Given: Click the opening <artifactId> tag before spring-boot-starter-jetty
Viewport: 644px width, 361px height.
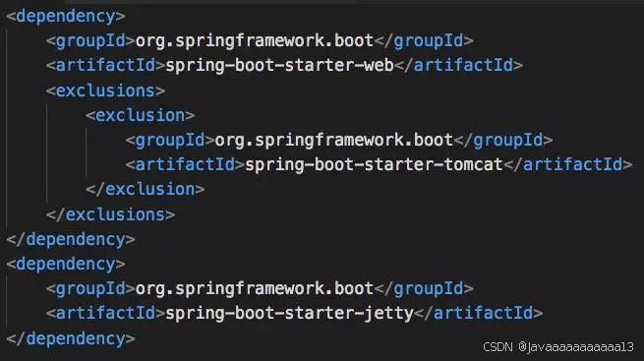Looking at the screenshot, I should [x=105, y=314].
